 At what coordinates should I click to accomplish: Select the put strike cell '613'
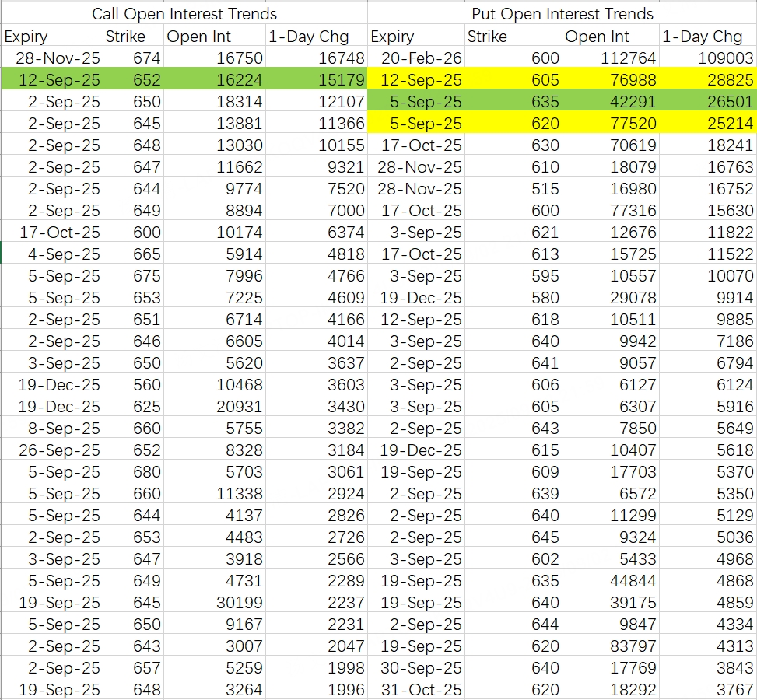tap(513, 254)
